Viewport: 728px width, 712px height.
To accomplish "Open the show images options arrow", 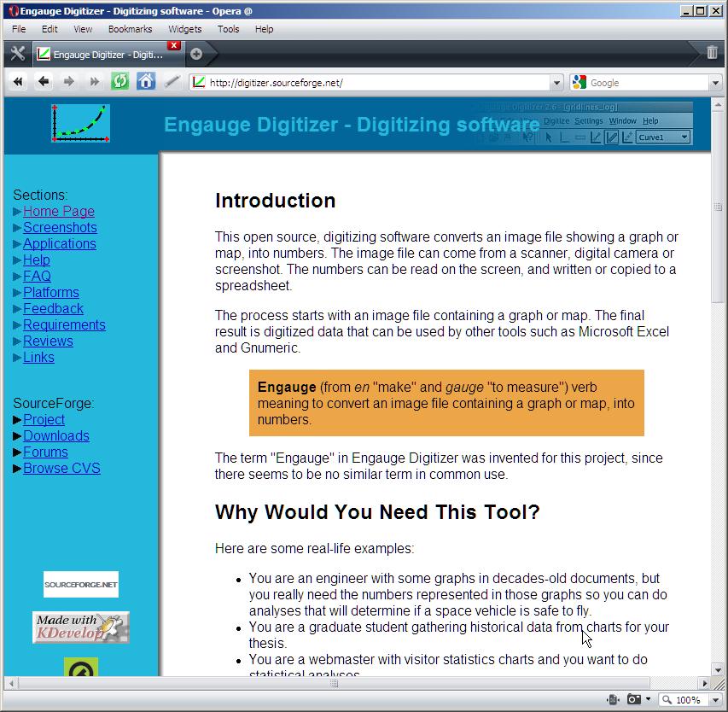I will click(648, 699).
